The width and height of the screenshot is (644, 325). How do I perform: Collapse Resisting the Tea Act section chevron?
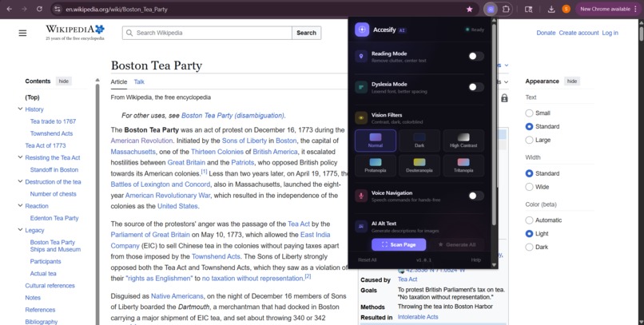pos(20,157)
